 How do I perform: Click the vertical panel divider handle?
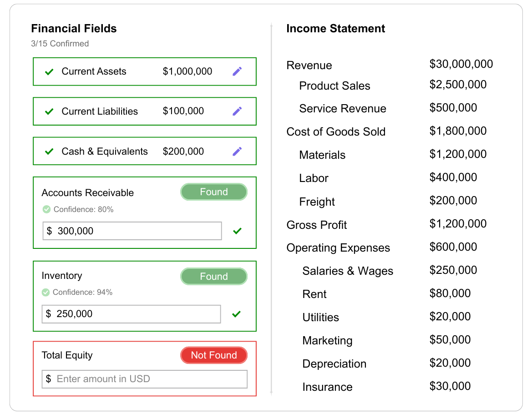pyautogui.click(x=271, y=208)
